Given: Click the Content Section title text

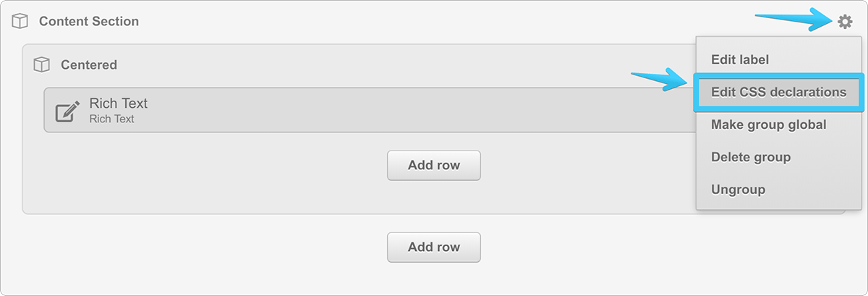Looking at the screenshot, I should 89,22.
